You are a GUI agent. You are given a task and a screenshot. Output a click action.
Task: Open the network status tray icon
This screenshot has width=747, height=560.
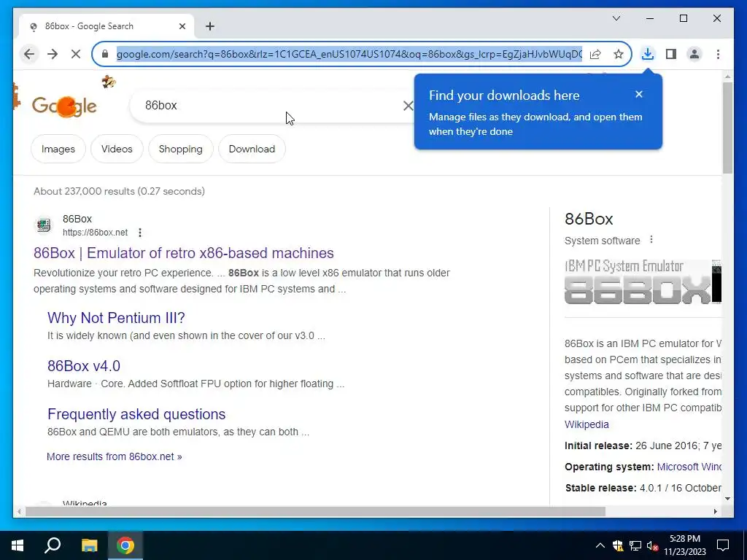coord(635,545)
